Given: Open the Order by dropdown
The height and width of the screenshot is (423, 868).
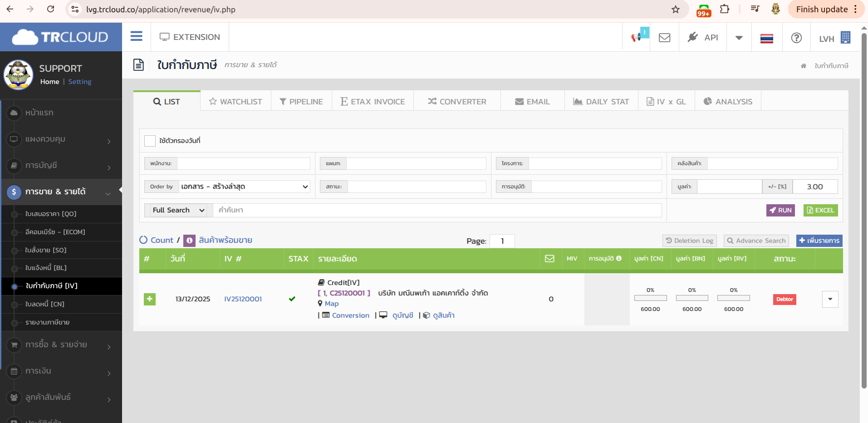Looking at the screenshot, I should [245, 187].
